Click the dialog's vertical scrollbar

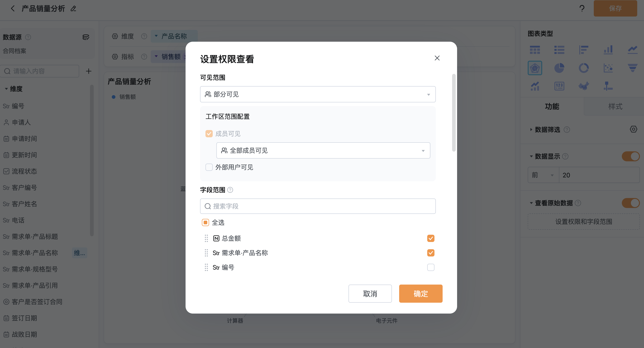pyautogui.click(x=454, y=113)
